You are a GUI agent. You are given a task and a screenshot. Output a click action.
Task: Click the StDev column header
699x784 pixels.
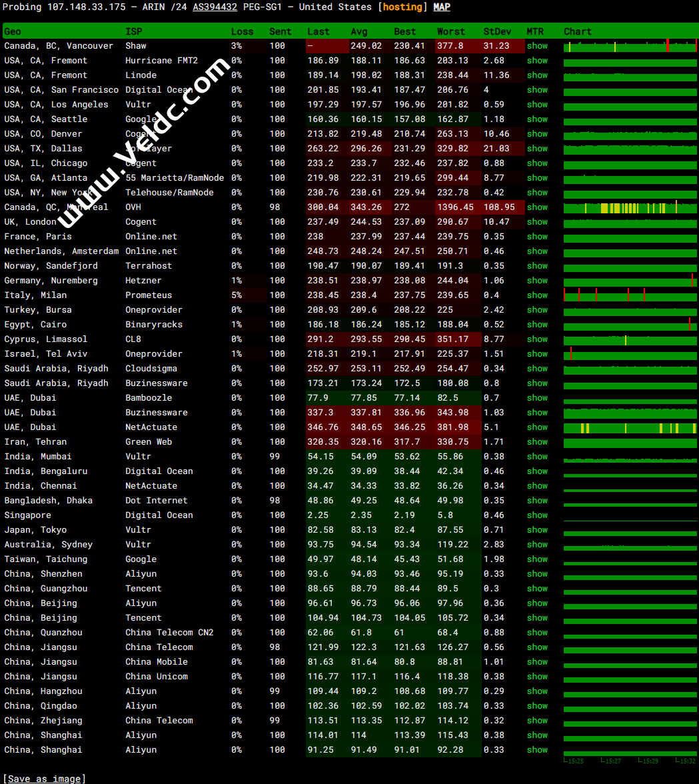[x=496, y=31]
